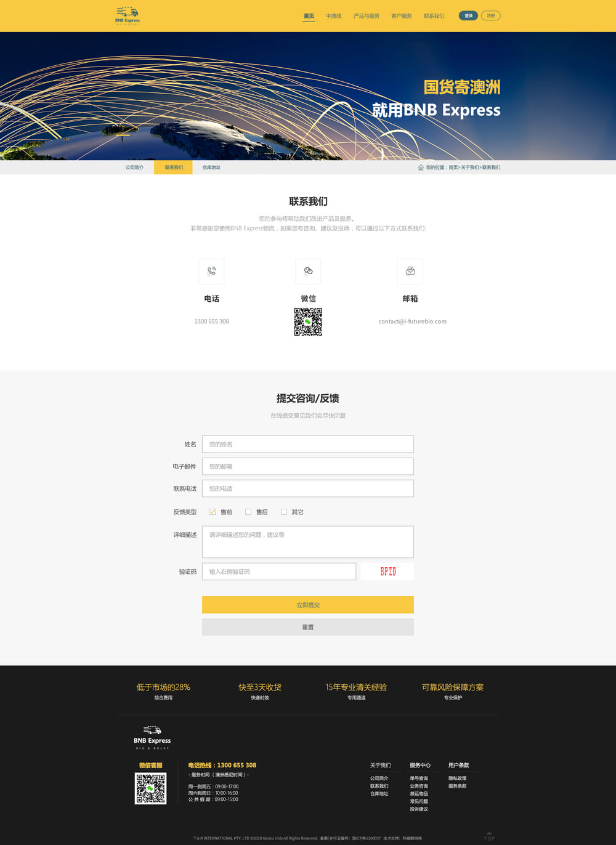Open footer link 服务条款
Viewport: 616px width, 845px height.
pyautogui.click(x=457, y=786)
